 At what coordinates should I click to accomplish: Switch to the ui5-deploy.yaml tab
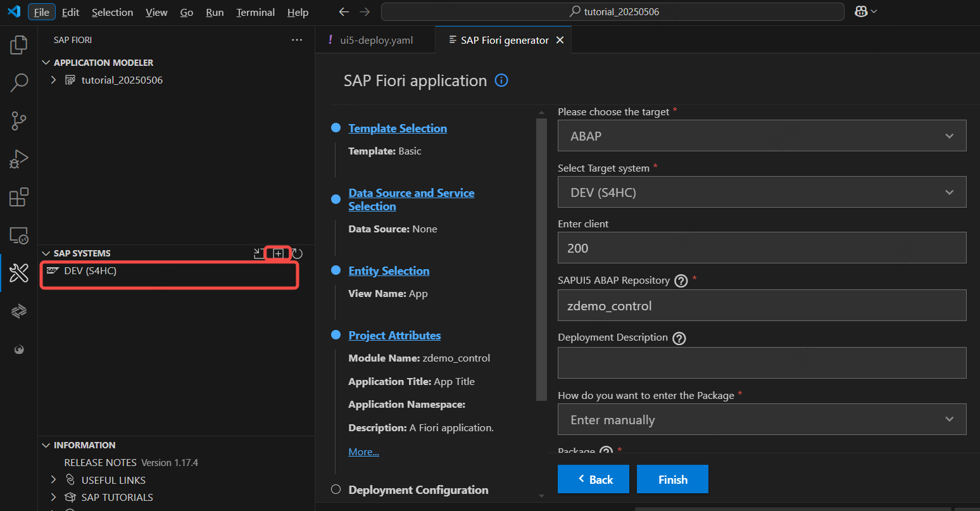(x=376, y=40)
